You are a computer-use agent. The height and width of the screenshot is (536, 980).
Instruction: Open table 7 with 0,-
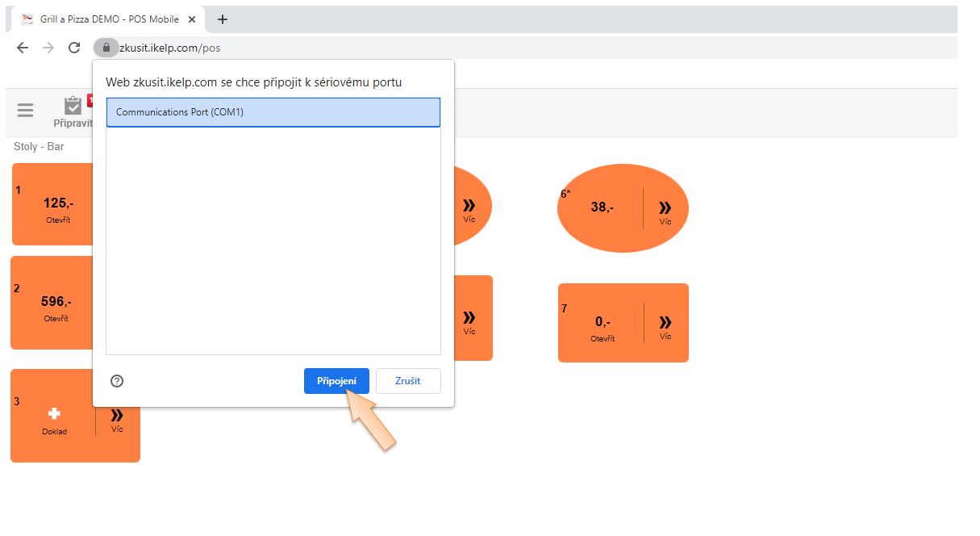tap(602, 326)
